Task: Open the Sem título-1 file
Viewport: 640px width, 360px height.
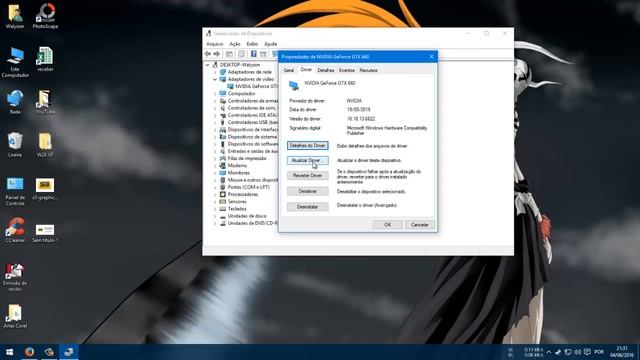Action: 45,233
